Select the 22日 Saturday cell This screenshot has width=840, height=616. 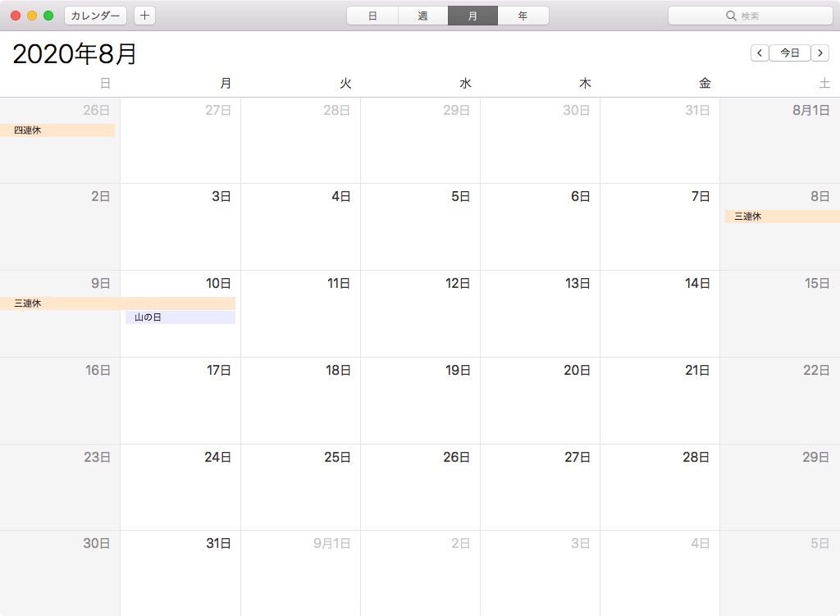tap(780, 400)
